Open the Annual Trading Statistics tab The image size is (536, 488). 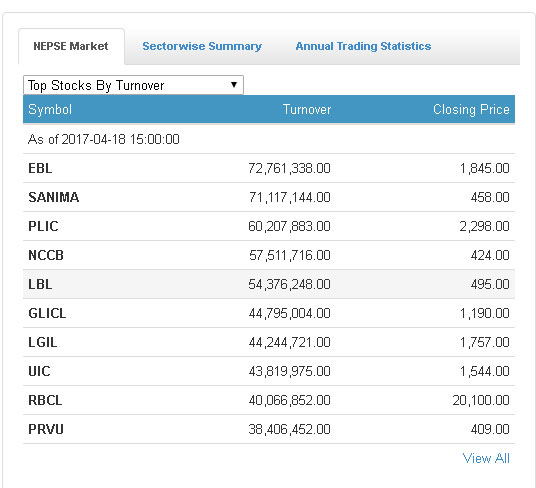click(363, 46)
